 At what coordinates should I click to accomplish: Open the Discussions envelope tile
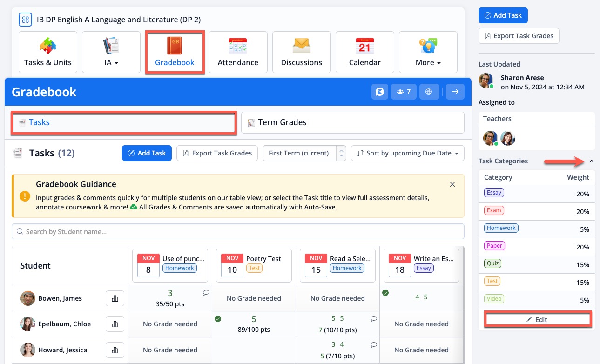click(301, 52)
